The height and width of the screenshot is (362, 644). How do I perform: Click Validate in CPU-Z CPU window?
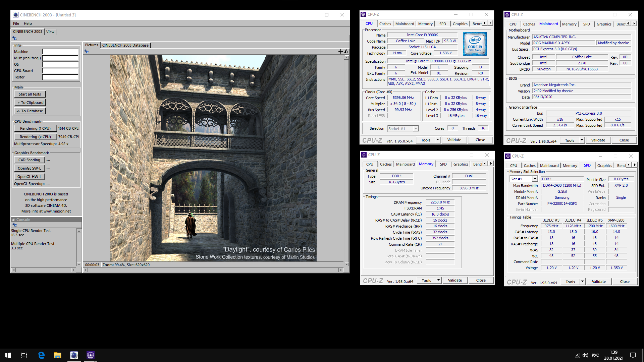(x=454, y=140)
